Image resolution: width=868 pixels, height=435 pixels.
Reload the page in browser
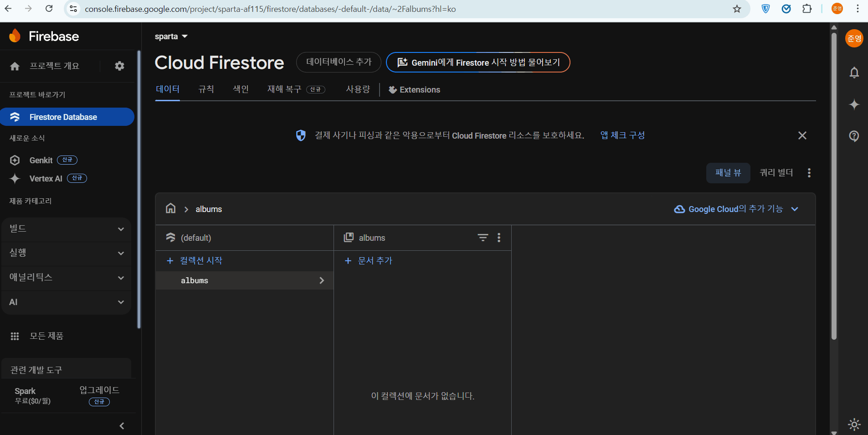pos(49,9)
